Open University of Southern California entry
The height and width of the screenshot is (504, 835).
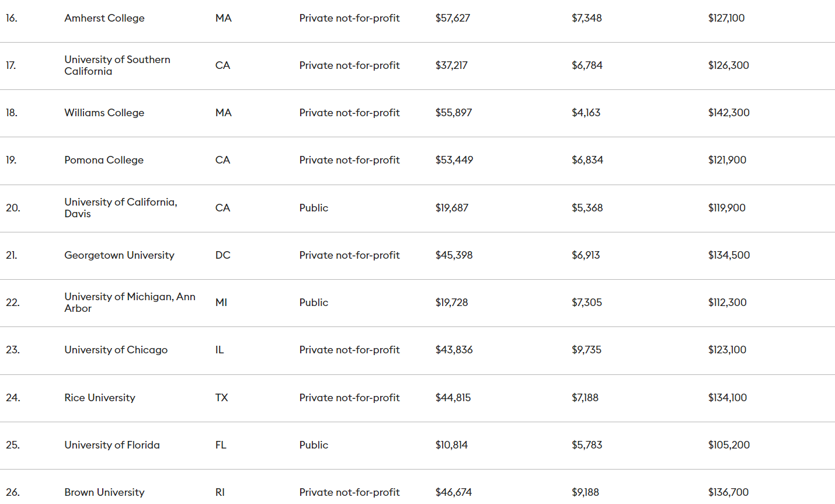coord(117,65)
